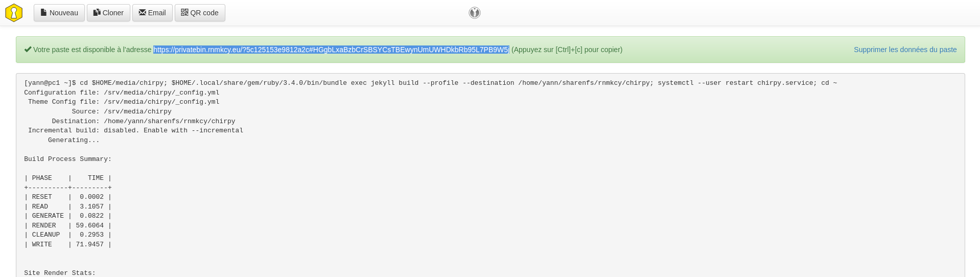
Task: Click the envelope icon on the Email button
Action: click(142, 12)
